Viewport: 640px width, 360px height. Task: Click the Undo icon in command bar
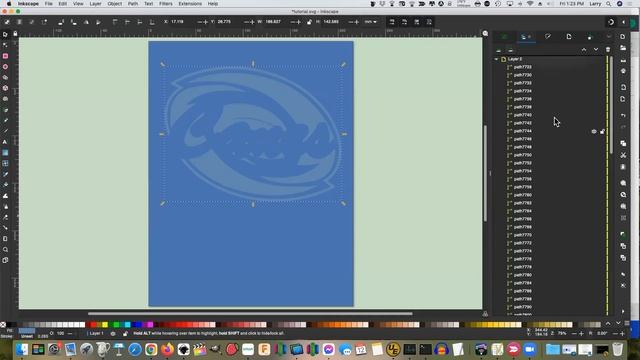coord(623,116)
